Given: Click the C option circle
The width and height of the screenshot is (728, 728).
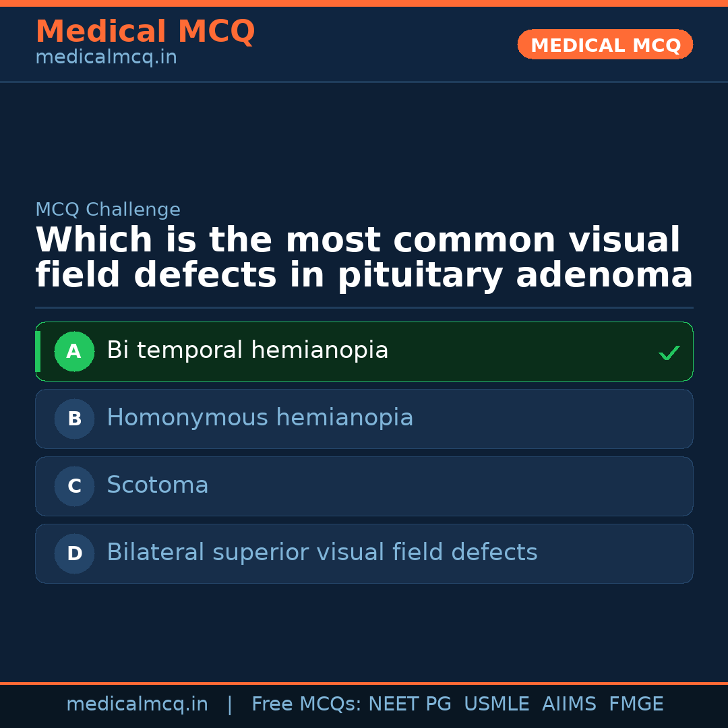Looking at the screenshot, I should coord(74,486).
